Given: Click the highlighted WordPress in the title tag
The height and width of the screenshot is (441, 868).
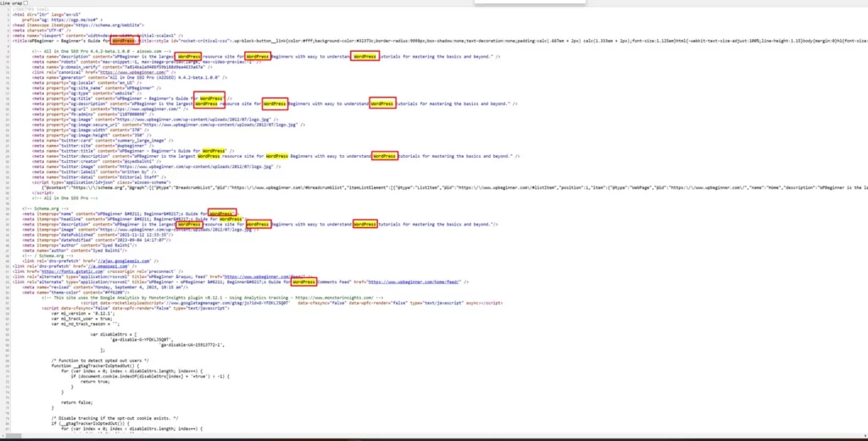Looking at the screenshot, I should click(123, 41).
